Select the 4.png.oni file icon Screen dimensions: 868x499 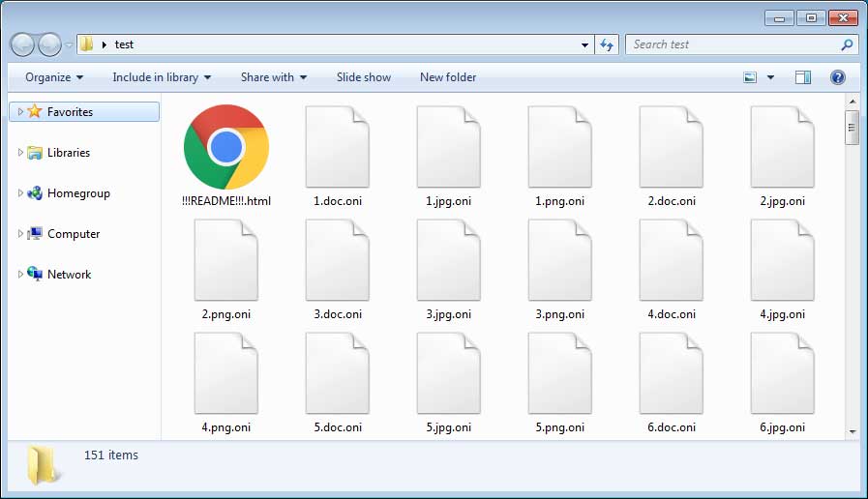[x=226, y=373]
